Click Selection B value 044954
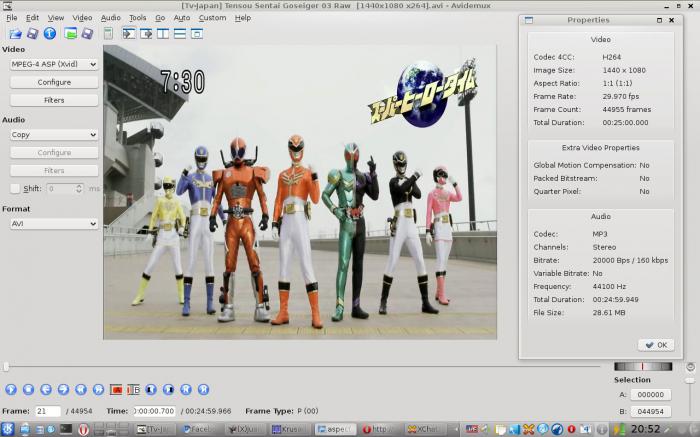Viewport: 700px width, 437px height. click(650, 412)
